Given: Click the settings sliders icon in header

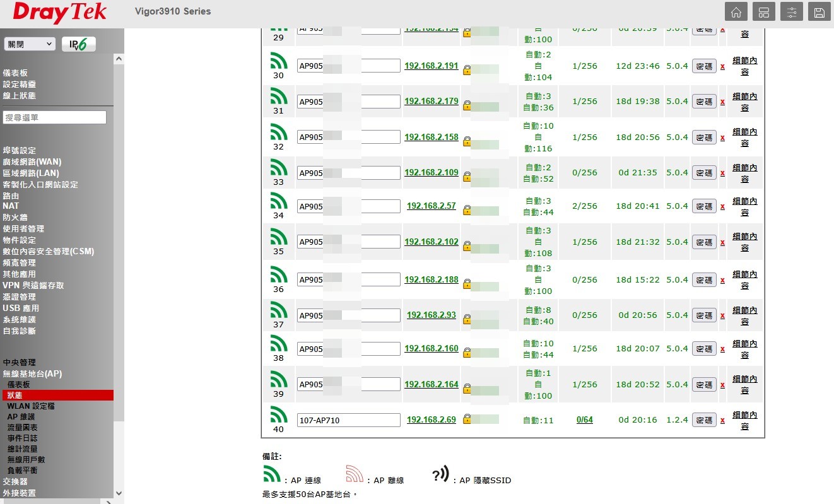Looking at the screenshot, I should coord(791,12).
